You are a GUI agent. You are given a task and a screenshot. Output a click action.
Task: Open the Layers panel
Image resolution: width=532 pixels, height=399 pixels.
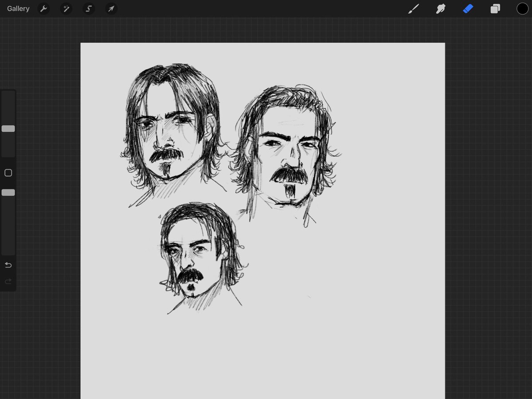(495, 8)
